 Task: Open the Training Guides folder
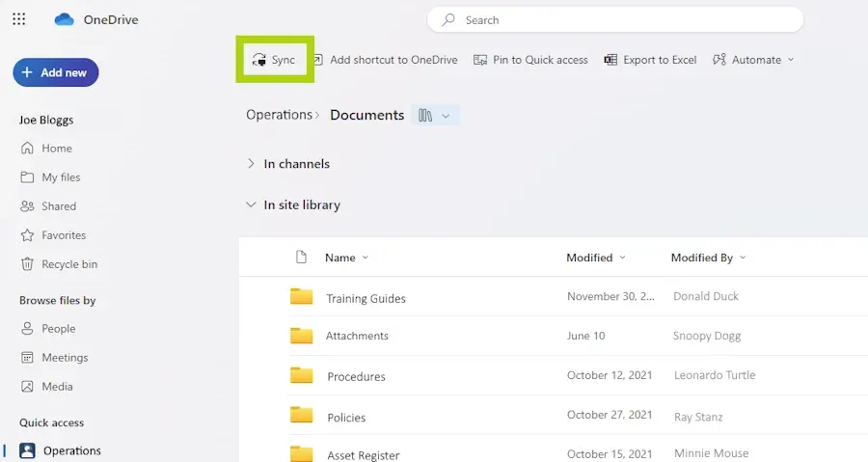tap(366, 299)
